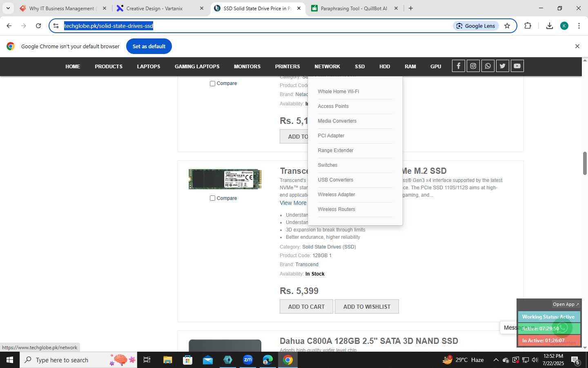588x368 pixels.
Task: Open the PRODUCTS menu
Action: point(109,67)
